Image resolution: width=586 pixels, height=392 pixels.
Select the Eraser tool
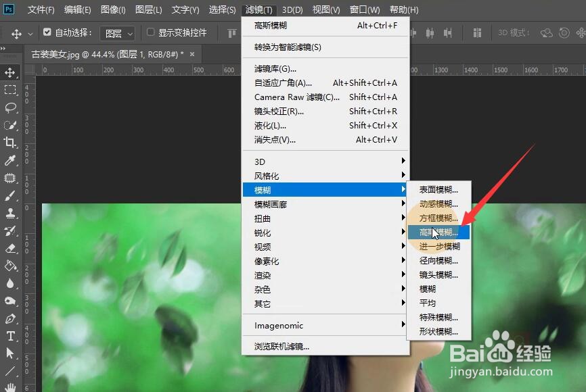pos(10,248)
